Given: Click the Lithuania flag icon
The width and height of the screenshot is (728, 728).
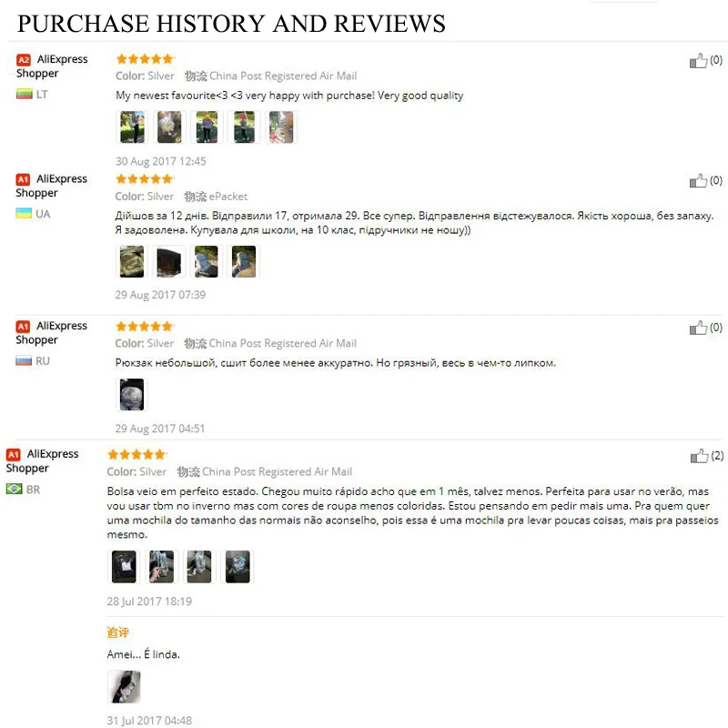Looking at the screenshot, I should [25, 94].
